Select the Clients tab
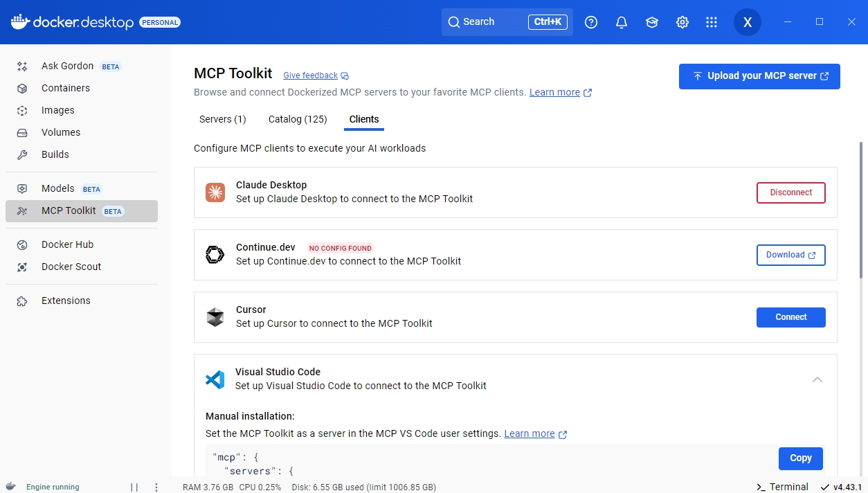The image size is (868, 493). [x=364, y=119]
